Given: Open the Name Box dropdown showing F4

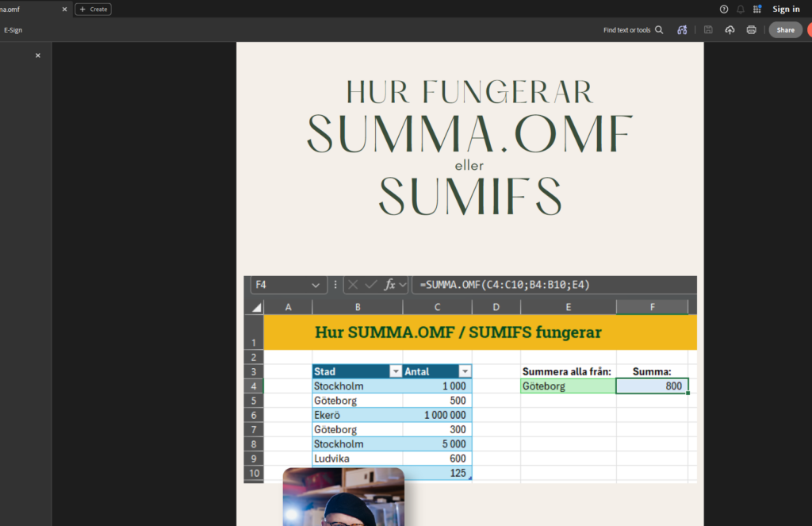Looking at the screenshot, I should [316, 285].
